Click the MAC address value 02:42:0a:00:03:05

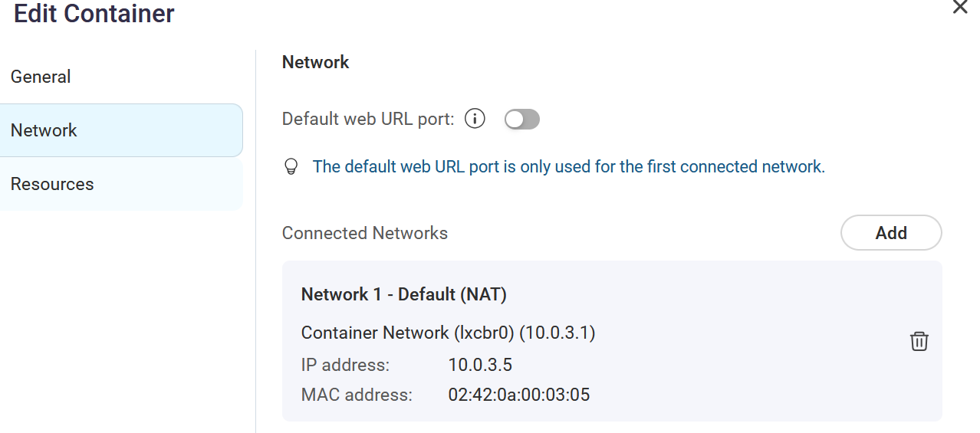(518, 395)
